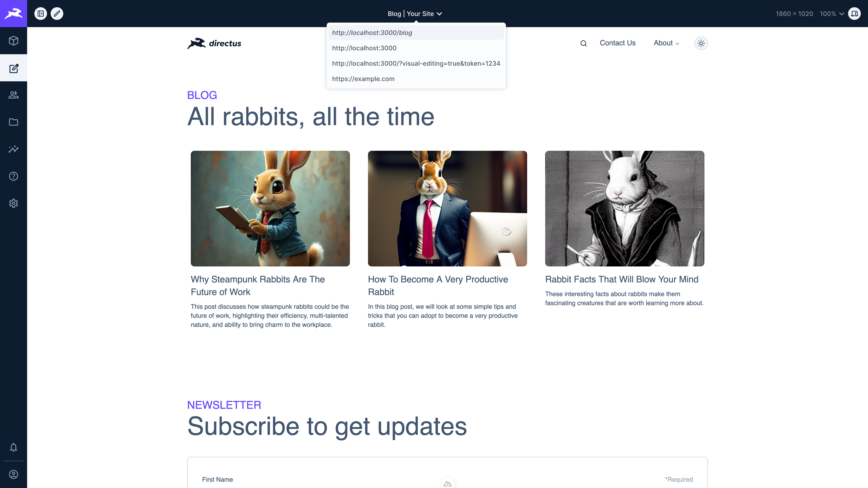Open the Help icon in the sidebar
868x488 pixels.
[x=13, y=176]
